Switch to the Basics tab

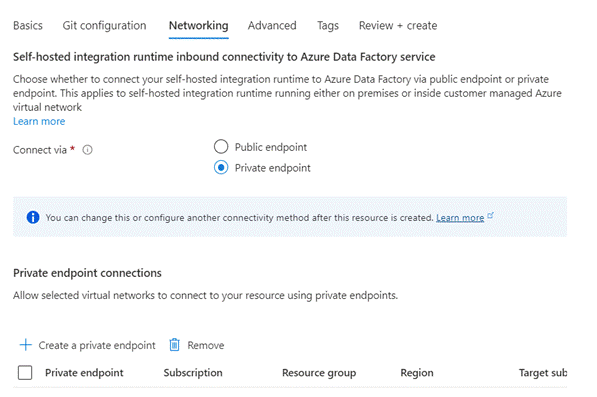click(x=28, y=26)
